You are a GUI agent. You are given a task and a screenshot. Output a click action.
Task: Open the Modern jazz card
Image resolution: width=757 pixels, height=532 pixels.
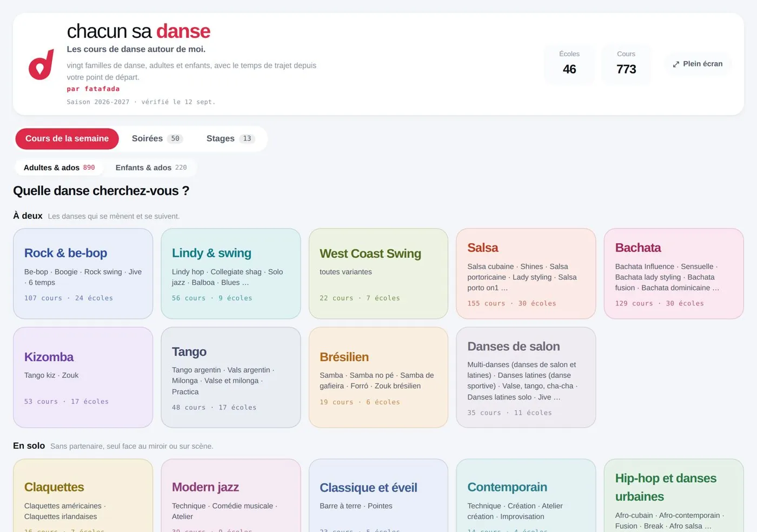pos(231,496)
